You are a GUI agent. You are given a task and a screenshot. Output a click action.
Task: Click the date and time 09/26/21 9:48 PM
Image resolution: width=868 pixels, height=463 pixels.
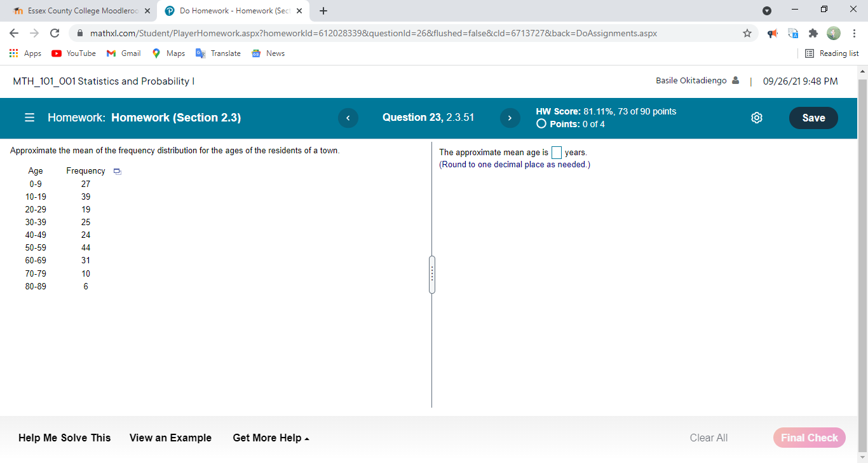(800, 81)
